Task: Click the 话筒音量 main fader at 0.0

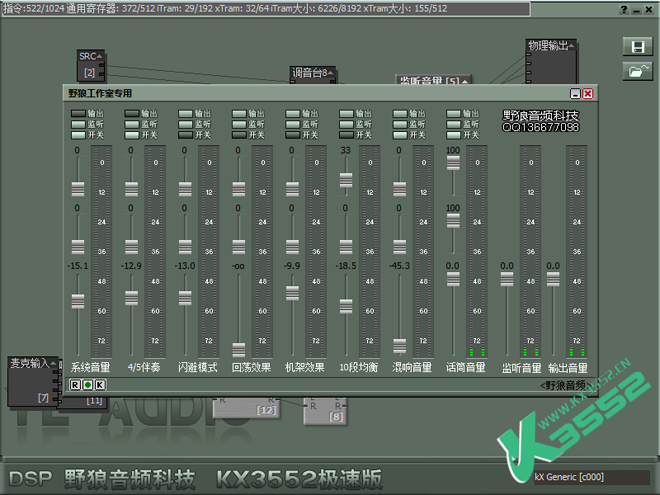Action: click(x=453, y=279)
